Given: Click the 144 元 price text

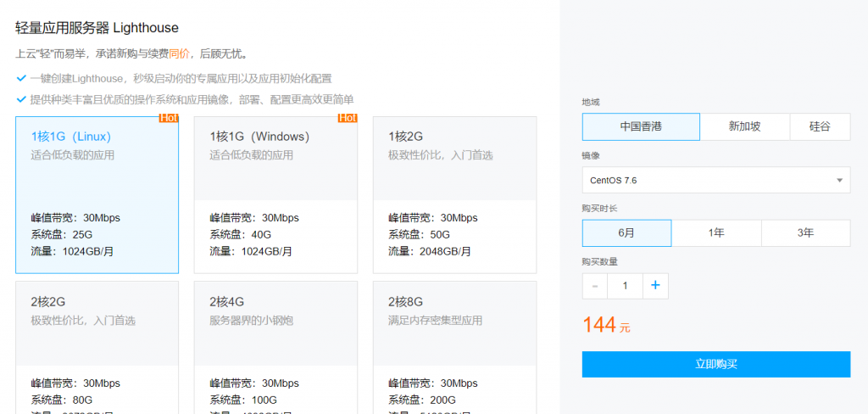Looking at the screenshot, I should pyautogui.click(x=606, y=325).
